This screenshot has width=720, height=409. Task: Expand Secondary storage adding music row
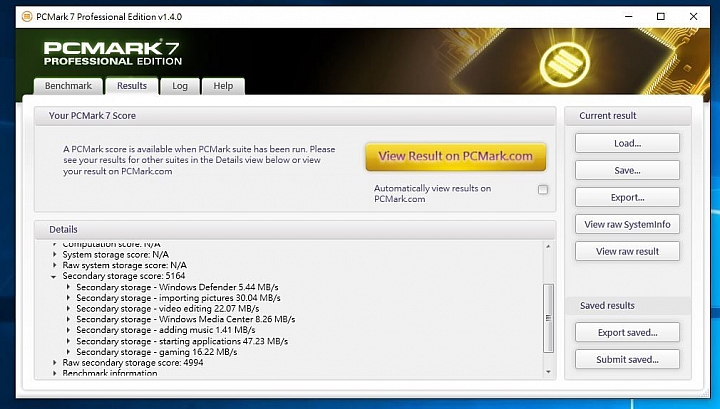(x=68, y=330)
